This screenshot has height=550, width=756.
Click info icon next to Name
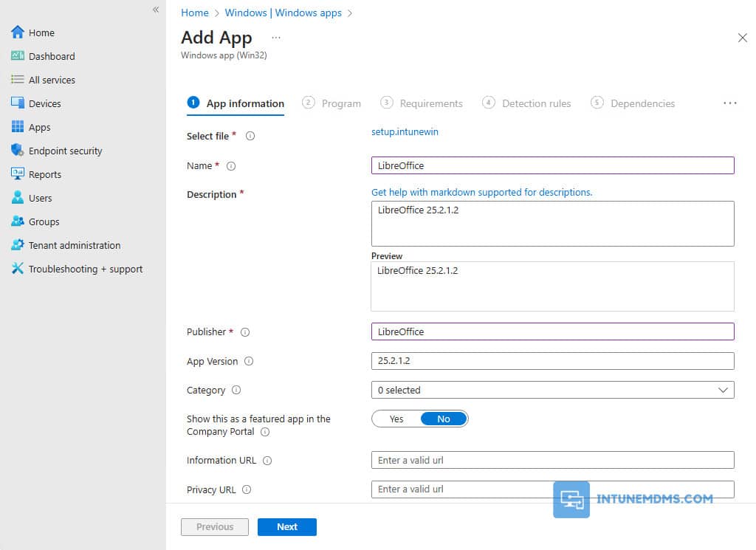231,166
